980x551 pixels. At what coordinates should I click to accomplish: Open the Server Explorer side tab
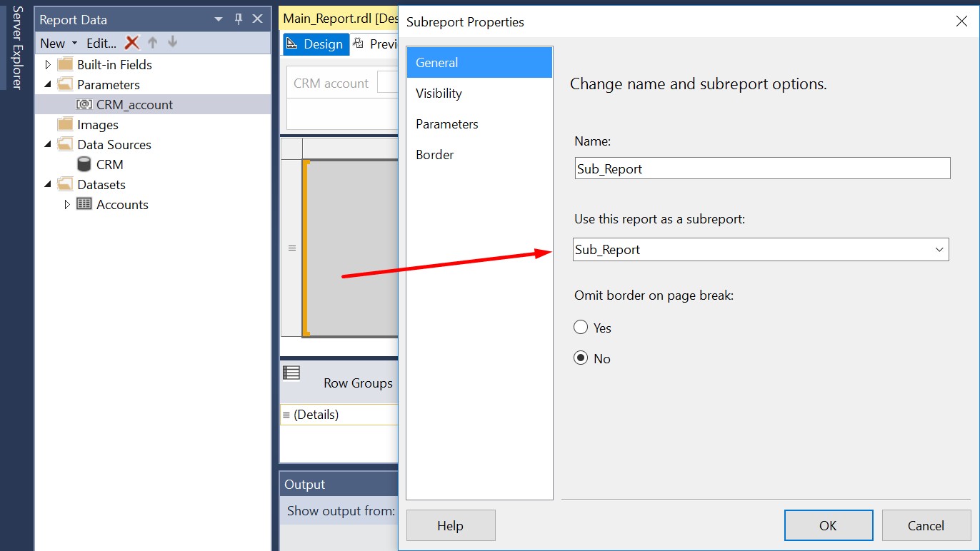17,47
